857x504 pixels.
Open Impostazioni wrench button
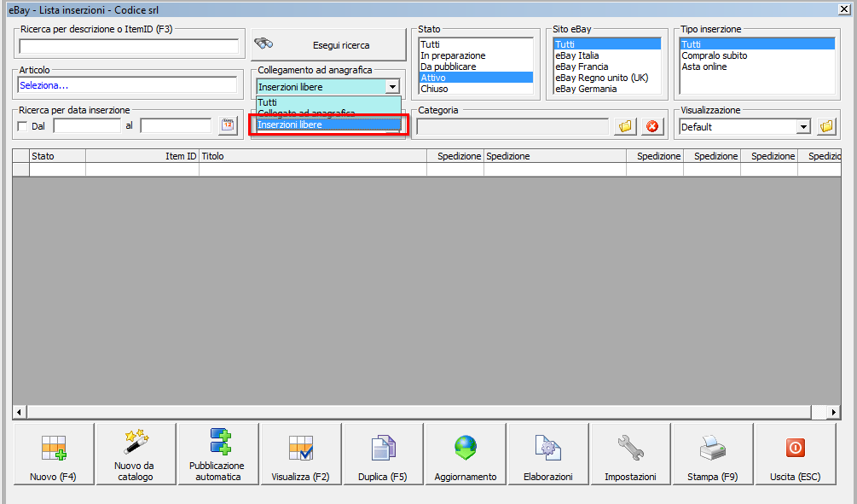(x=631, y=454)
